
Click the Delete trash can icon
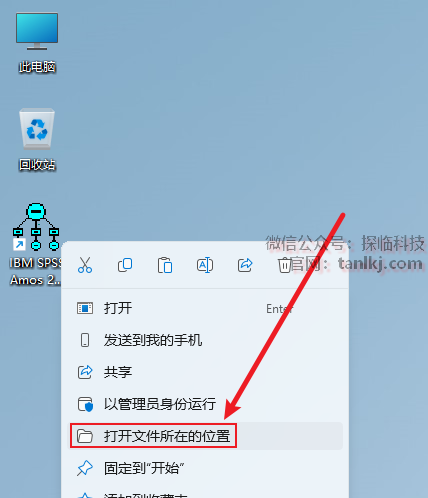284,265
